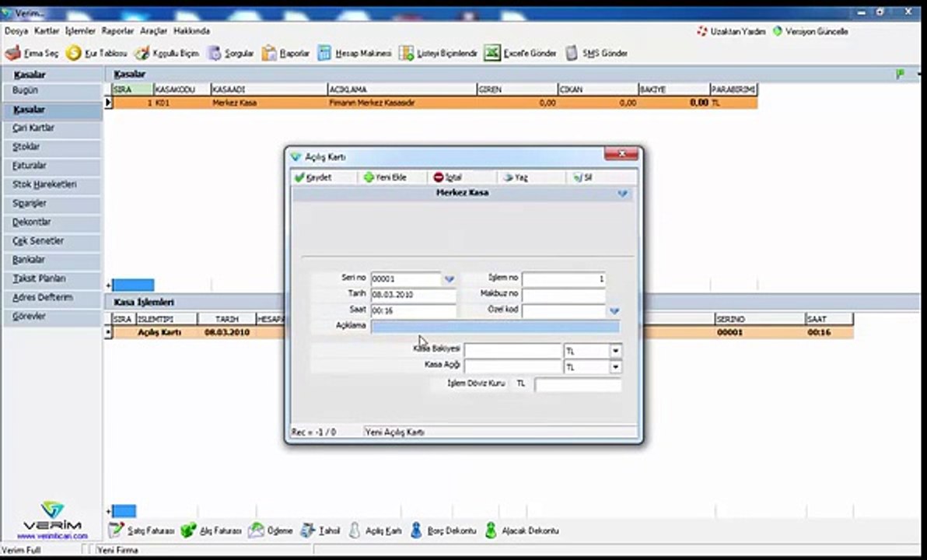Open Sorgular toolbar icon

tap(214, 53)
